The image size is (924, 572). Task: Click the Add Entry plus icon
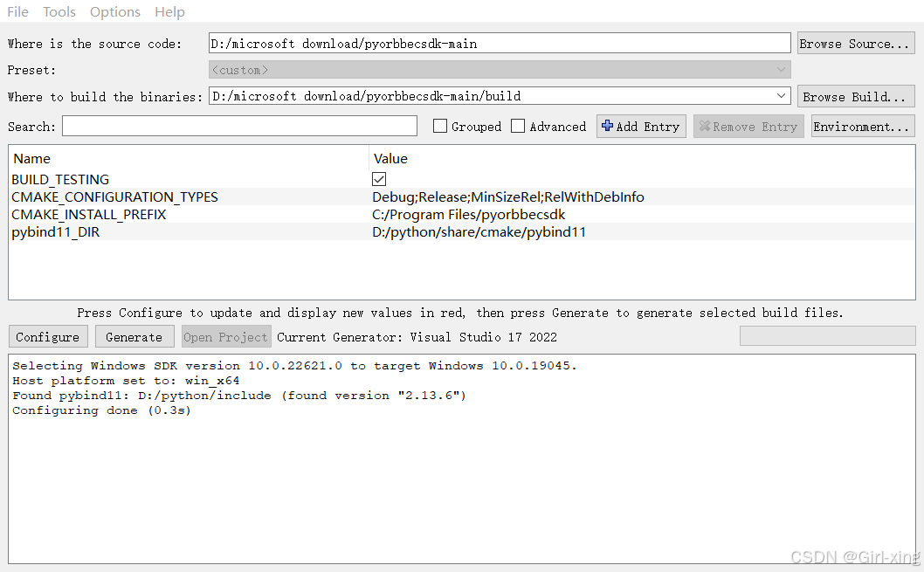607,126
